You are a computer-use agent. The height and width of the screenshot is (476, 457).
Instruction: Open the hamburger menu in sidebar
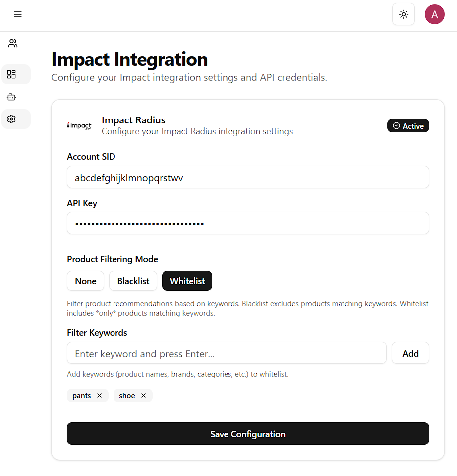click(18, 14)
